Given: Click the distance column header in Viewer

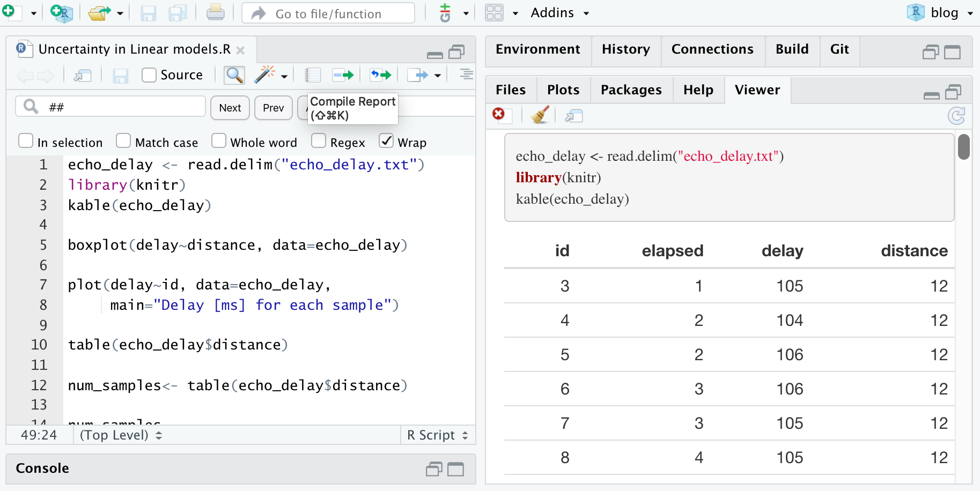Looking at the screenshot, I should coord(914,251).
